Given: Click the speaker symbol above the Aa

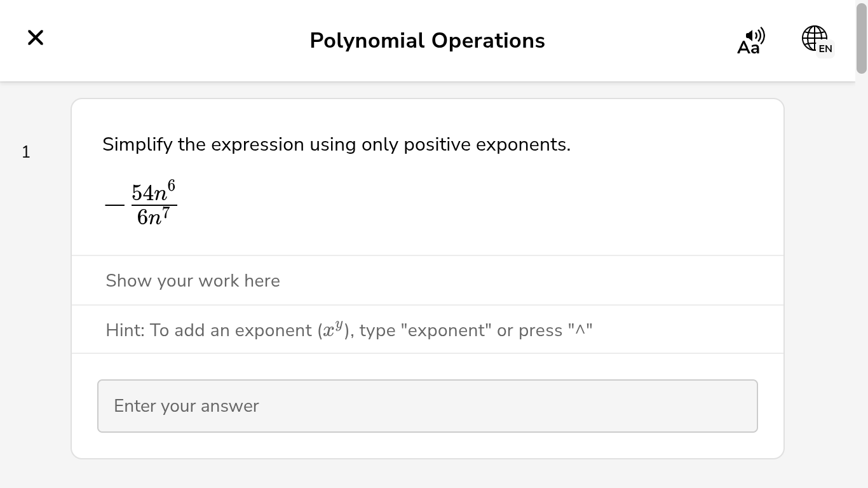Looking at the screenshot, I should 756,35.
